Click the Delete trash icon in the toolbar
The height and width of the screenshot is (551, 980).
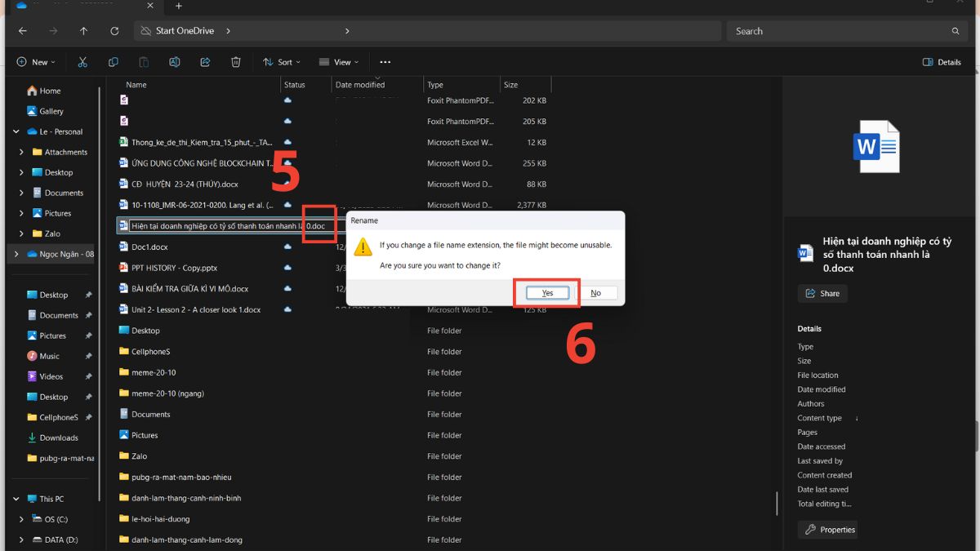[236, 61]
